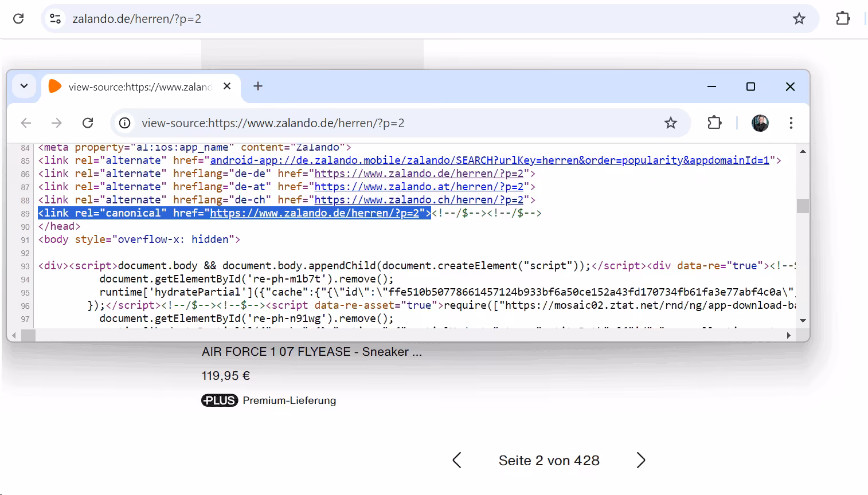The width and height of the screenshot is (868, 495).
Task: Reload the view-source page
Action: point(88,123)
